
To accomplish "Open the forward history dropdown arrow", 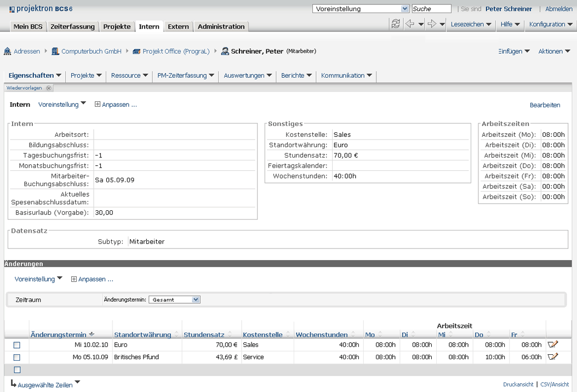I will click(442, 24).
